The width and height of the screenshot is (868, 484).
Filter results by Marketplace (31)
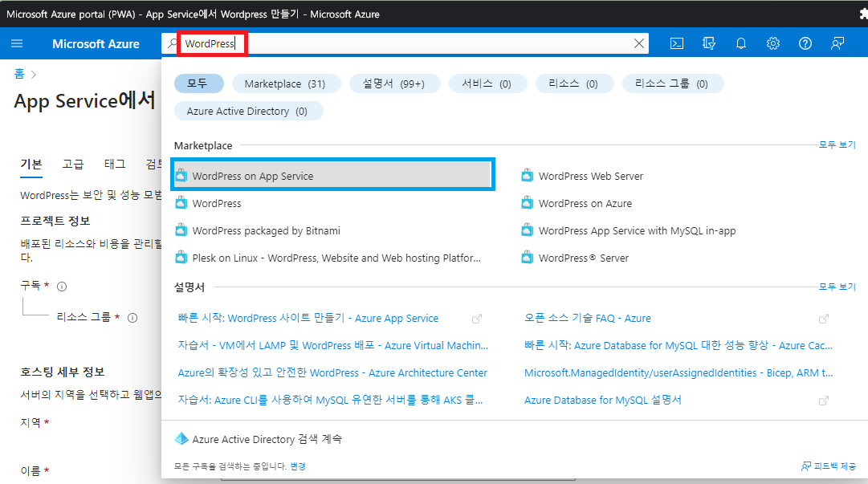(x=285, y=83)
